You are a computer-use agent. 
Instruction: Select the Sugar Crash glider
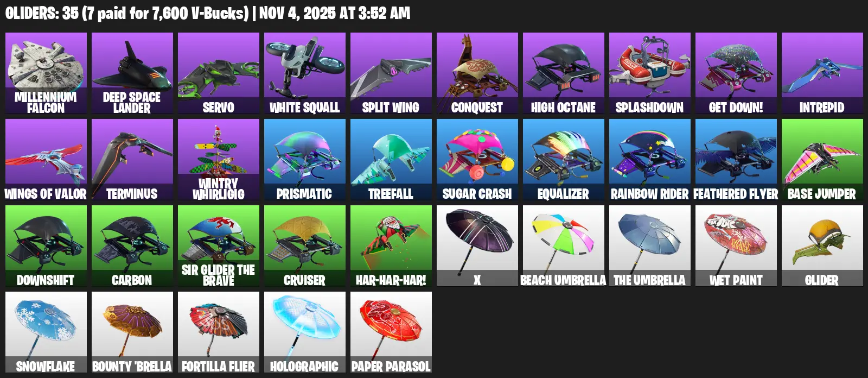point(477,160)
